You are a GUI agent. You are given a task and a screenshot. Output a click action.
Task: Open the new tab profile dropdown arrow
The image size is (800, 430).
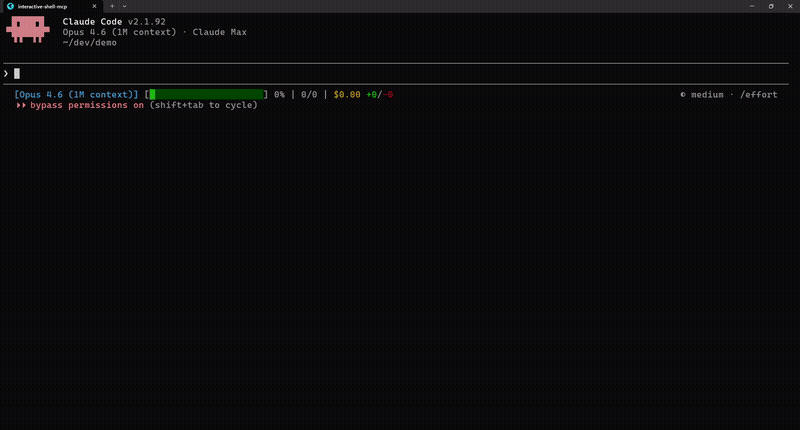point(125,6)
